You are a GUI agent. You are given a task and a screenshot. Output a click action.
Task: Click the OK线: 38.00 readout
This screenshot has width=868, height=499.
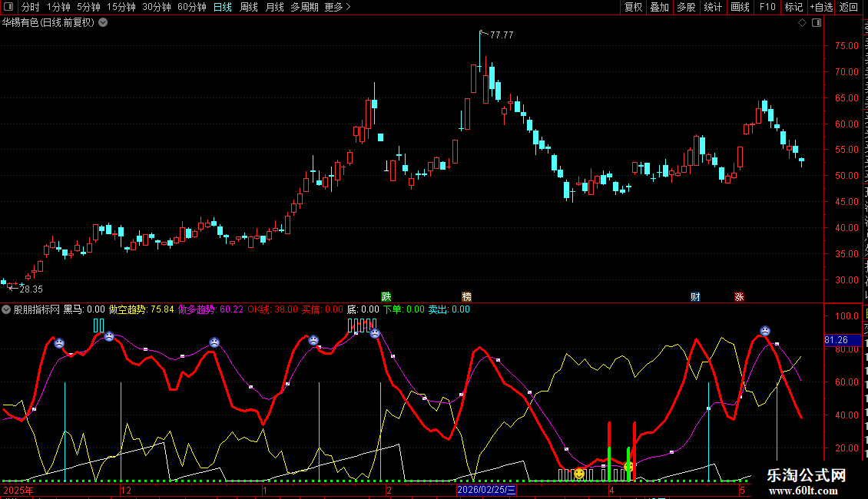[273, 309]
